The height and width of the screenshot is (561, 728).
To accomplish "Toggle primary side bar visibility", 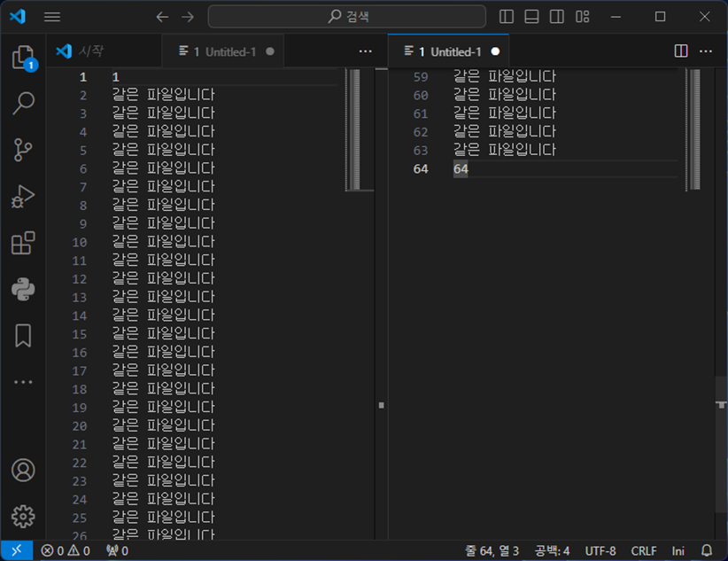I will coord(506,17).
